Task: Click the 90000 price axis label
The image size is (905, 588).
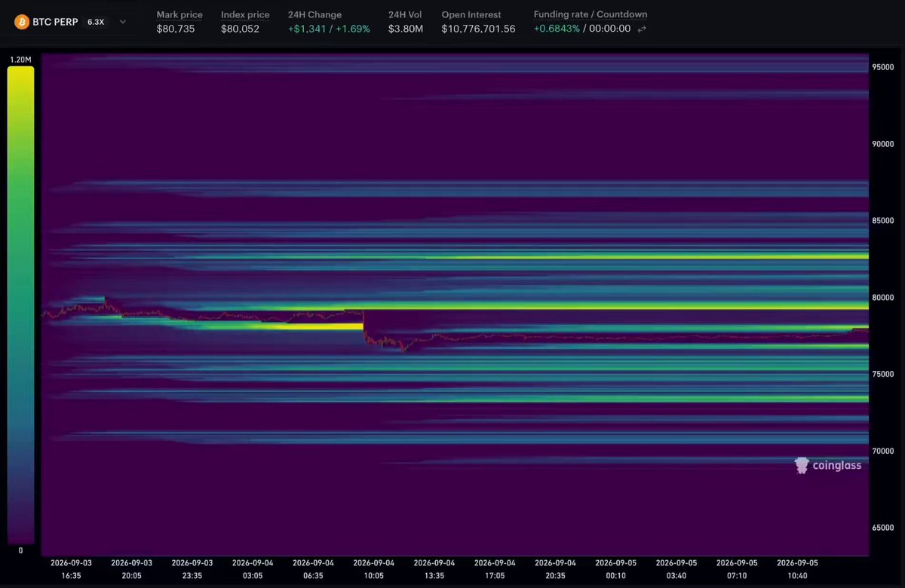Action: pyautogui.click(x=883, y=143)
